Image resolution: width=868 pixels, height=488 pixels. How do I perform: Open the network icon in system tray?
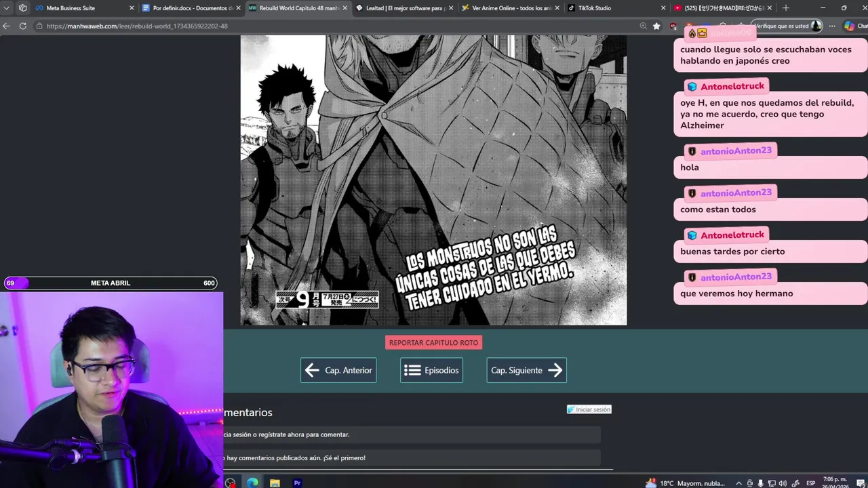point(772,483)
